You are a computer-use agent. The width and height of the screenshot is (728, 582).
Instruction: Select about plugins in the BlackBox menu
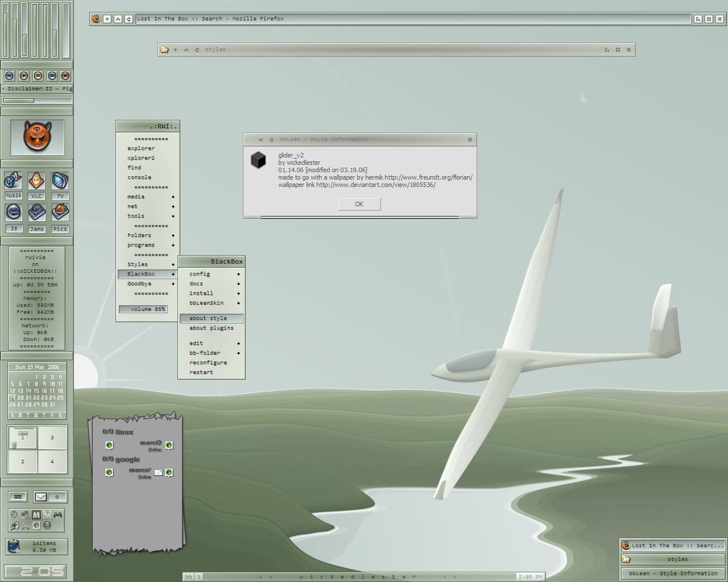(x=212, y=328)
